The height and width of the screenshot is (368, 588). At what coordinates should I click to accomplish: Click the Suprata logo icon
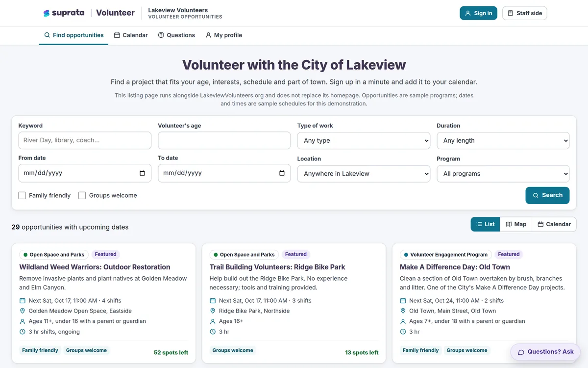click(x=47, y=13)
